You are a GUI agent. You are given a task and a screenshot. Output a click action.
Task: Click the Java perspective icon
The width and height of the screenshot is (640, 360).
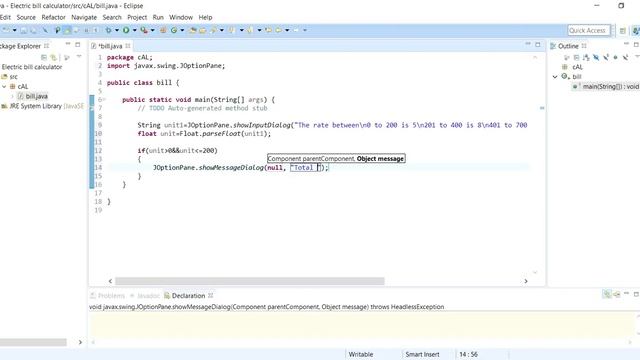636,31
